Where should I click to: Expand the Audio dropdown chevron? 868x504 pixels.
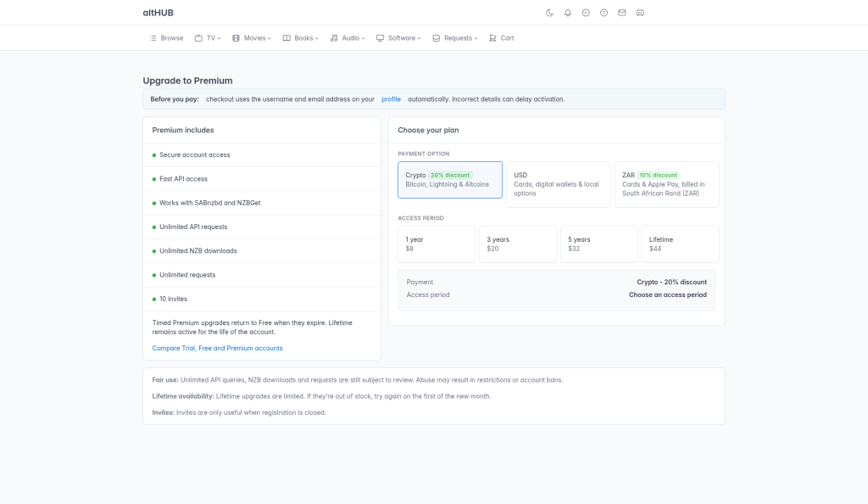coord(363,39)
